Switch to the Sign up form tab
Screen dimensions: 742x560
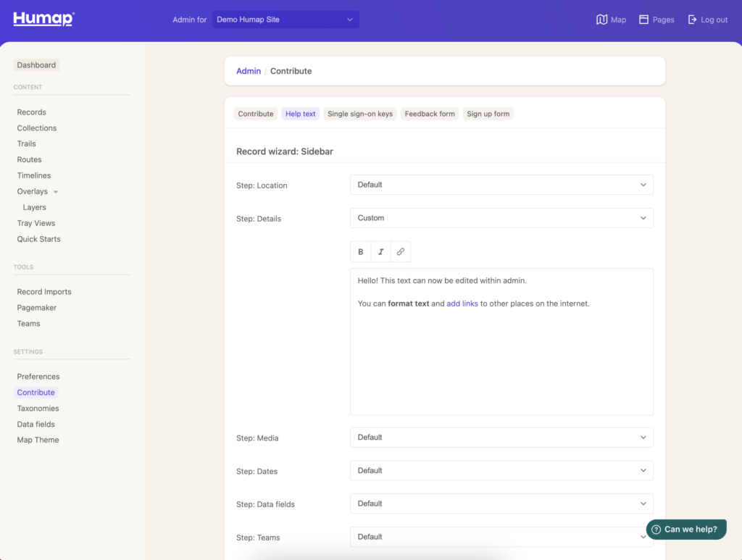[488, 114]
